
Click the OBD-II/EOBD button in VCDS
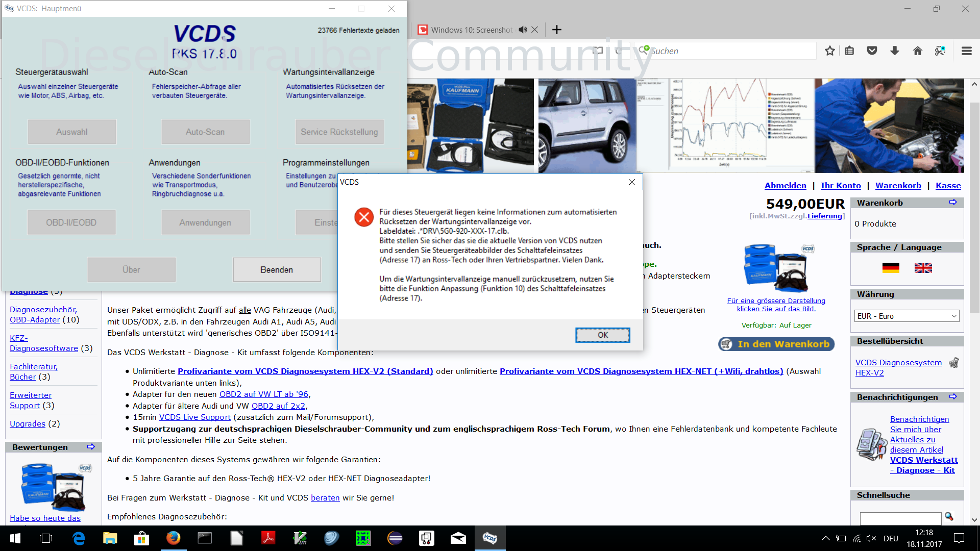click(71, 222)
